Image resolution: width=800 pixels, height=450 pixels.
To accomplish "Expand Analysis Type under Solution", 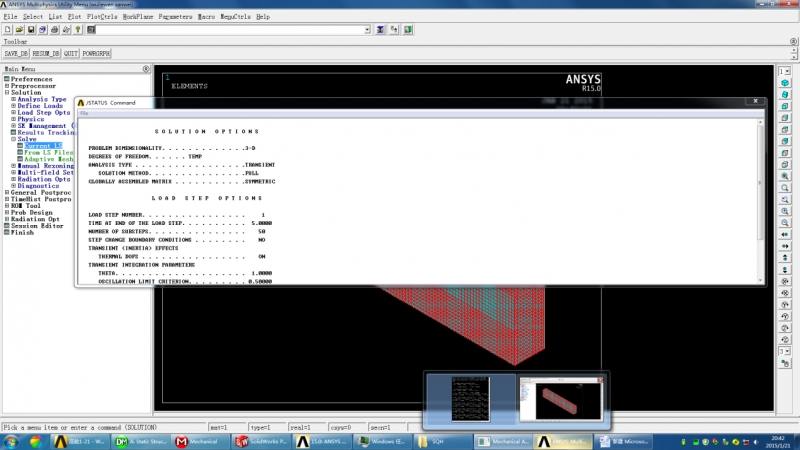I will (13, 99).
